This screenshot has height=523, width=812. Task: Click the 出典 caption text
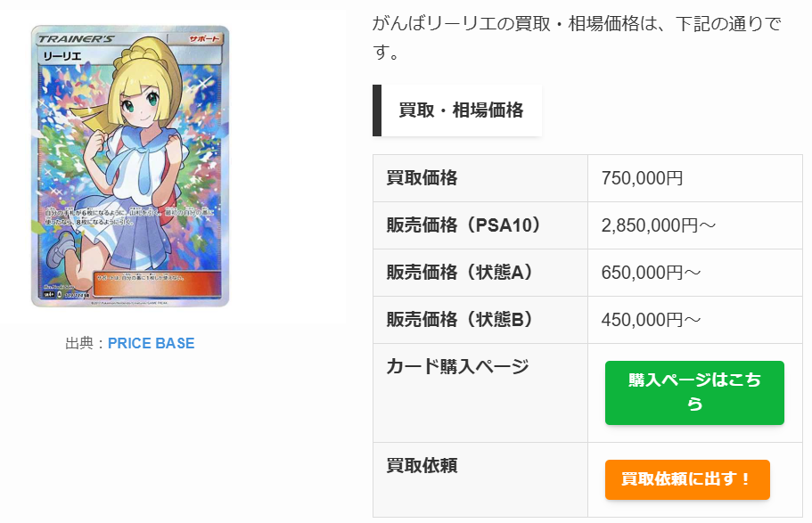(85, 343)
